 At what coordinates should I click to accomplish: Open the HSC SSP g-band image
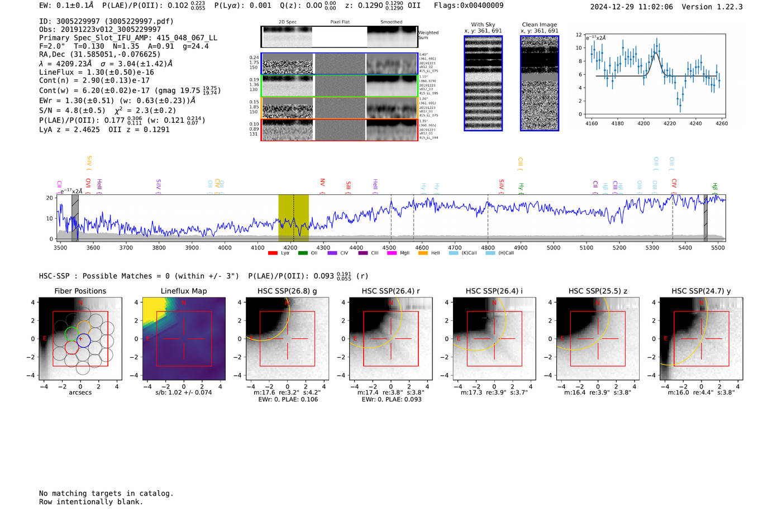[287, 339]
